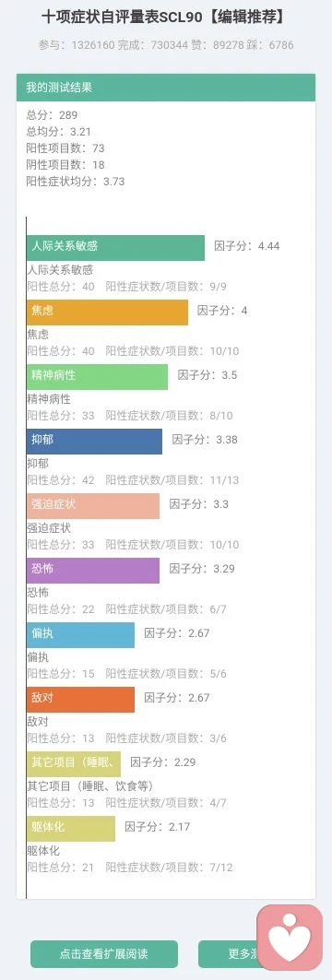Select the light blue 偏执 bar
The image size is (332, 980).
80,633
